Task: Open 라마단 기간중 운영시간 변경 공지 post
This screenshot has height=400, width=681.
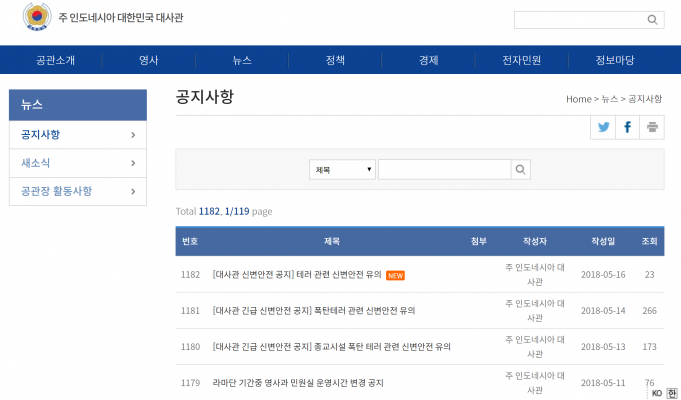Action: click(297, 383)
